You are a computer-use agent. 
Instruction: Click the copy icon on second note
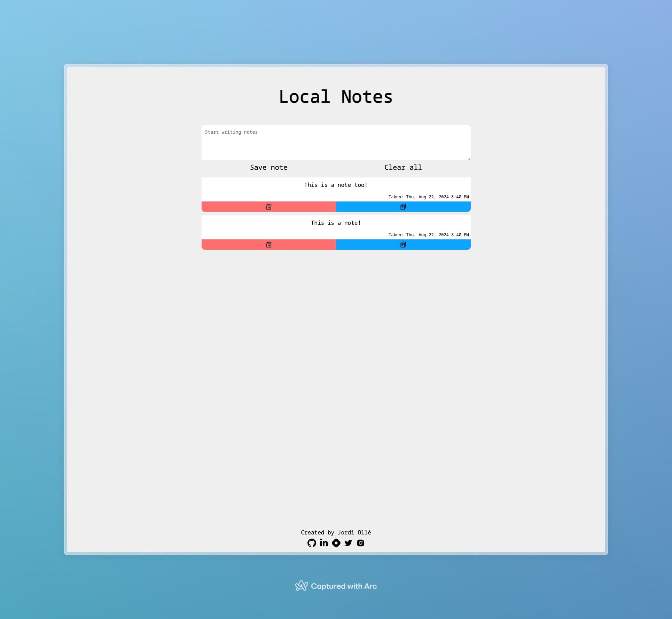coord(403,244)
